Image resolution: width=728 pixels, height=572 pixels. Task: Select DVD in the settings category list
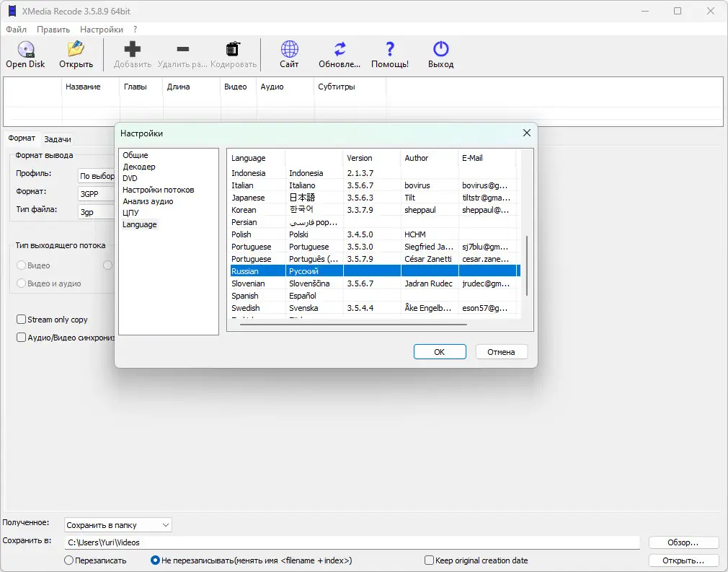click(130, 178)
